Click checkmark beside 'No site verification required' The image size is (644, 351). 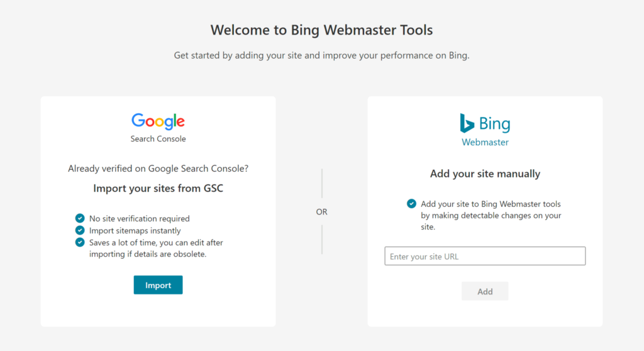point(80,218)
